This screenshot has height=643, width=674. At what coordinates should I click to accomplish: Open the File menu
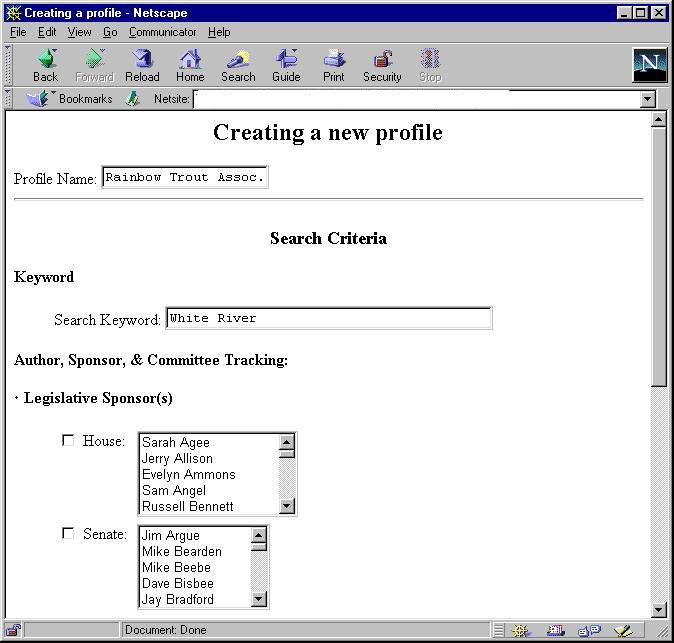point(18,32)
